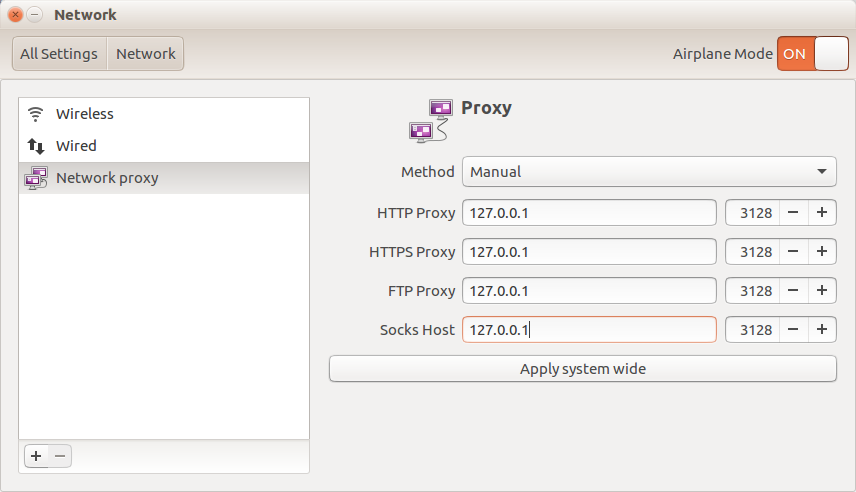Select Wired in the connections list
The image size is (856, 492).
pos(76,146)
